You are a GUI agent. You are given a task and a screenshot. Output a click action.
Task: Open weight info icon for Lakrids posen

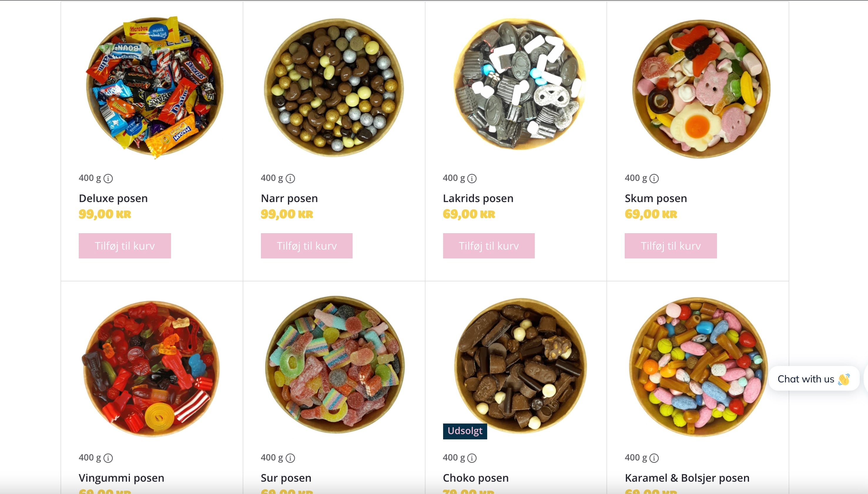point(472,179)
